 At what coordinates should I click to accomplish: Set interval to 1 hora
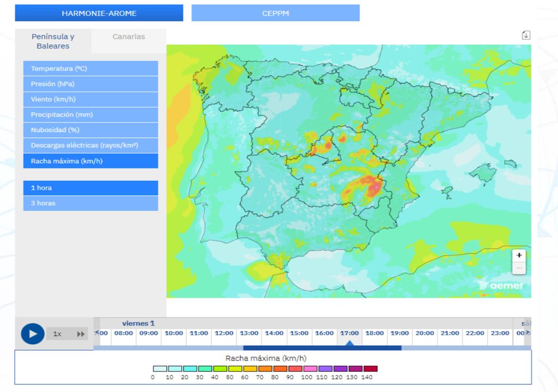click(91, 188)
